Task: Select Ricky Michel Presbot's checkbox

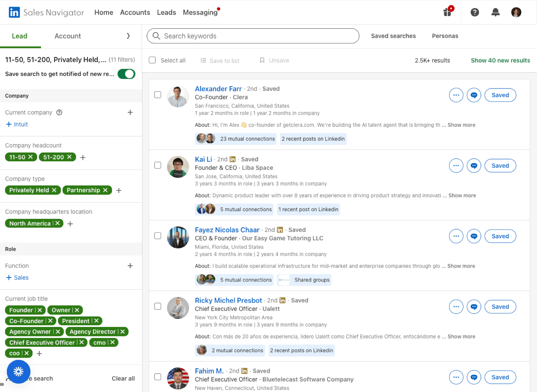Action: point(158,306)
